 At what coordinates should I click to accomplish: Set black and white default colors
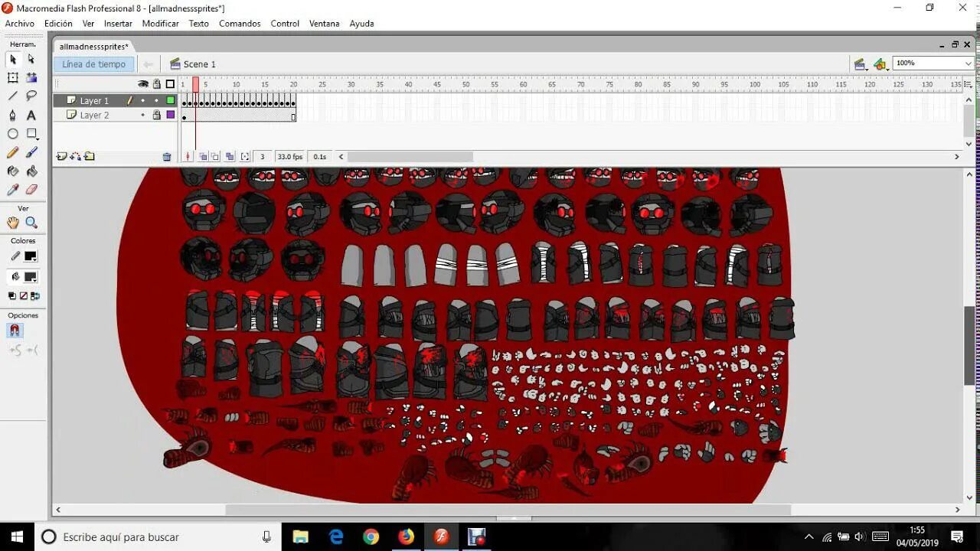tap(12, 296)
